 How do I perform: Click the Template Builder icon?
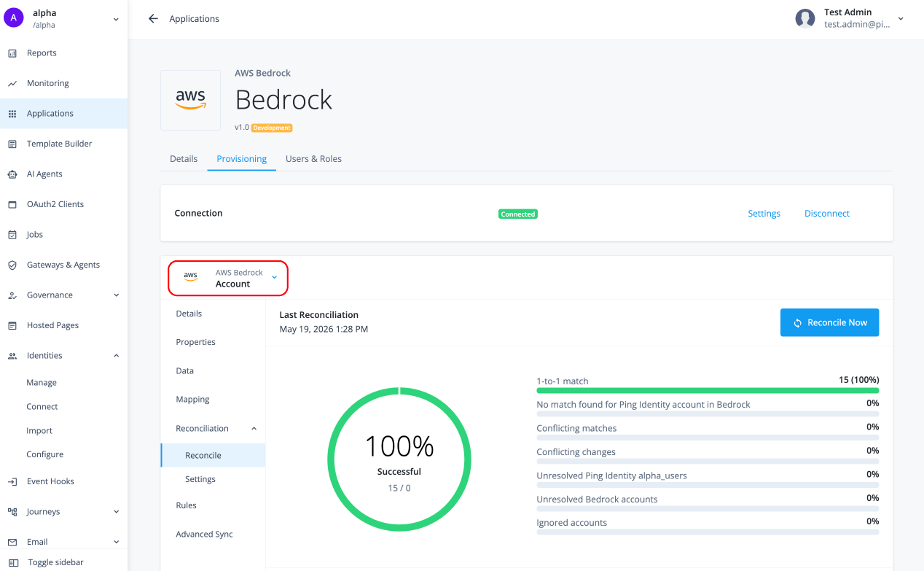(x=12, y=144)
